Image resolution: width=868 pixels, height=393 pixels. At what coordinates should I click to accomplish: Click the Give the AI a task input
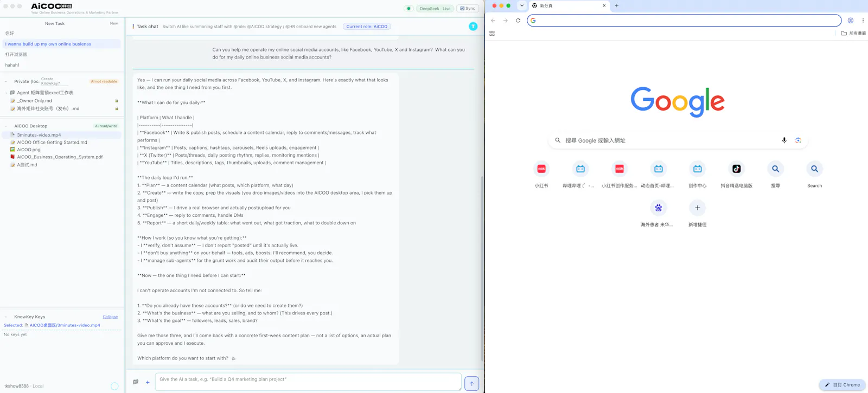point(308,382)
